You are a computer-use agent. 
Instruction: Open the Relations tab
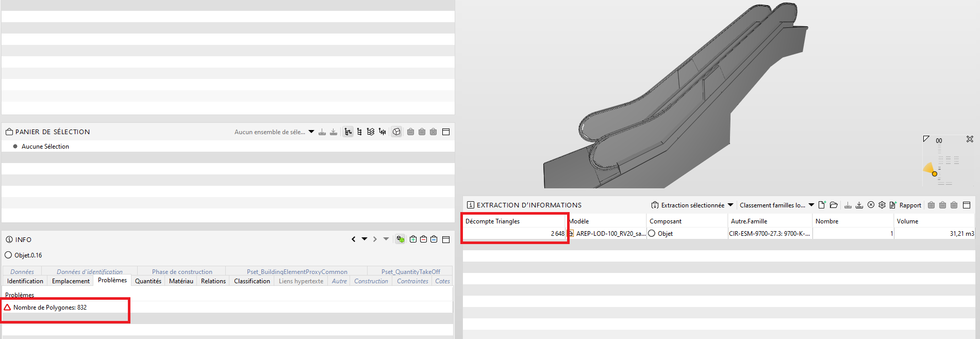(213, 281)
